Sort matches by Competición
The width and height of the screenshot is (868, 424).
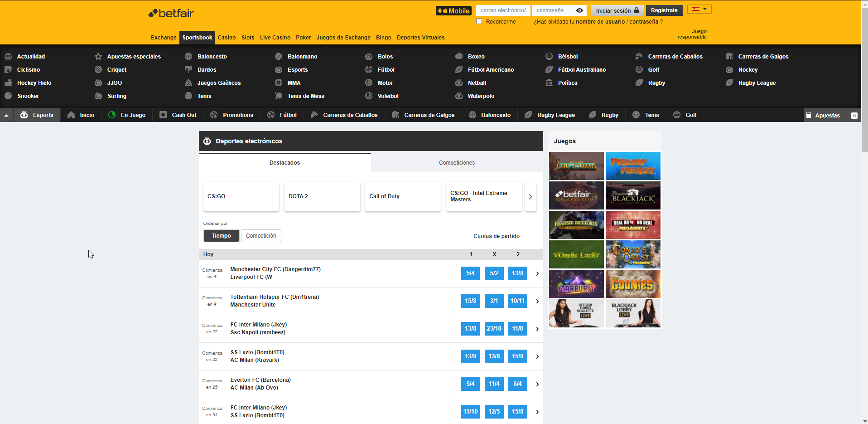coord(261,236)
